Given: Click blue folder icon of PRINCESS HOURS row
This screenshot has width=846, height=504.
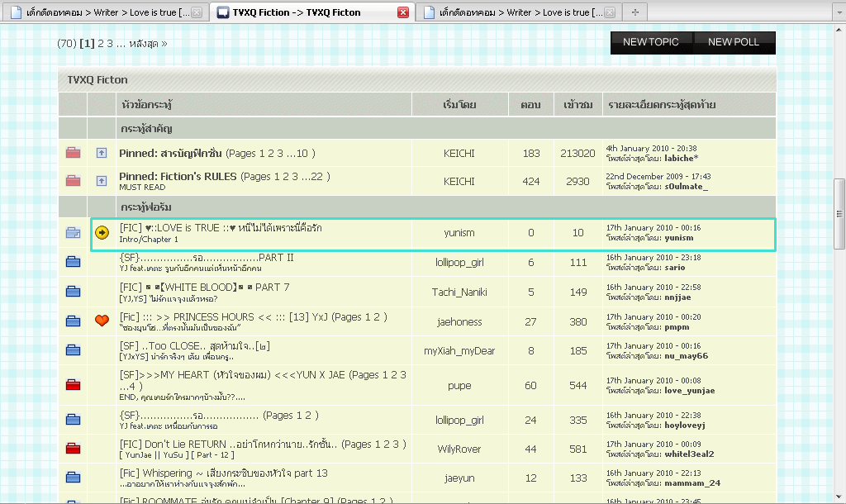Looking at the screenshot, I should tap(73, 321).
